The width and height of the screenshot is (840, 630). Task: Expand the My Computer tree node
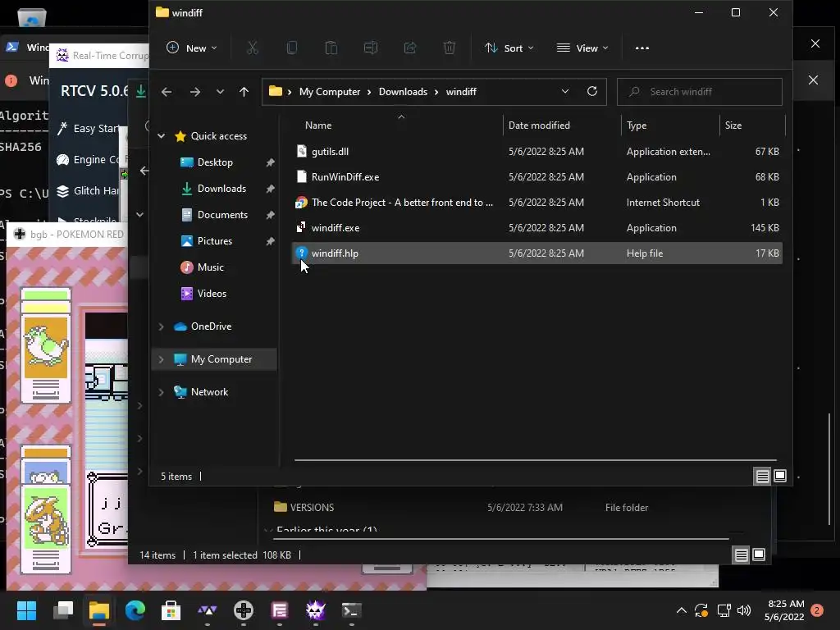(162, 359)
